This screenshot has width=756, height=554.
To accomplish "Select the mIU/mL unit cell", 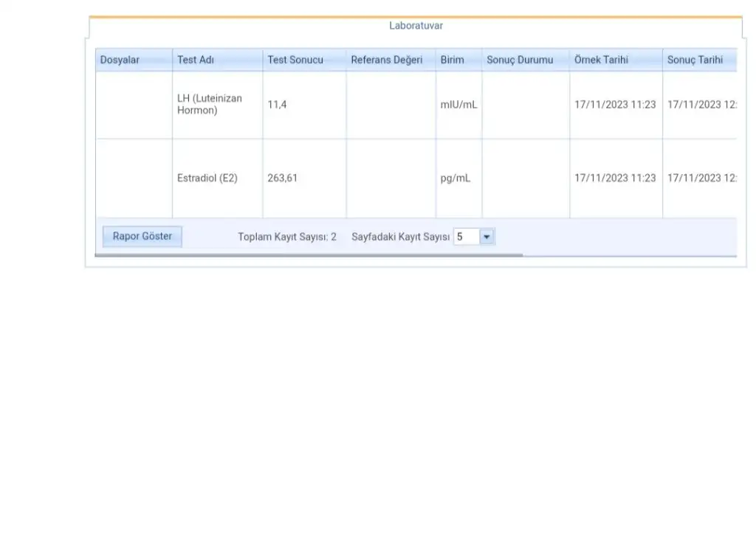I will point(458,105).
